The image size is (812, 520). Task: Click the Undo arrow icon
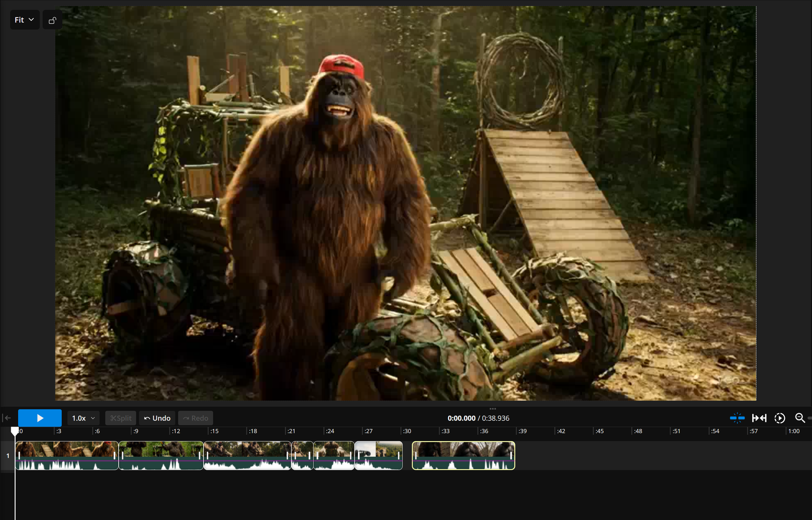(147, 418)
